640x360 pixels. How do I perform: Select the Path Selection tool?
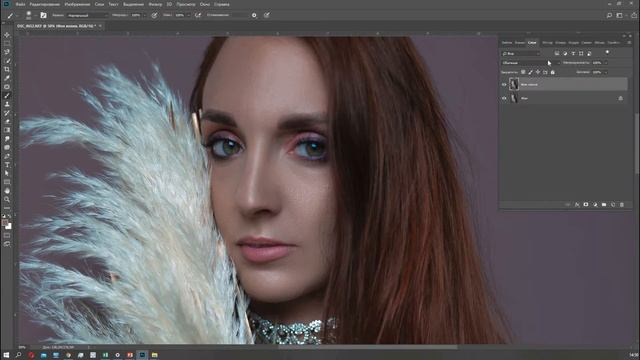tap(7, 173)
